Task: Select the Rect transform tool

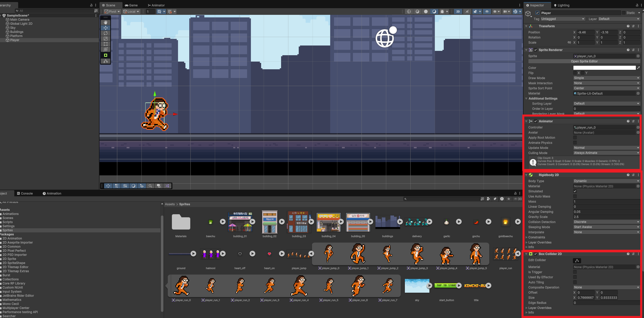Action: point(105,44)
